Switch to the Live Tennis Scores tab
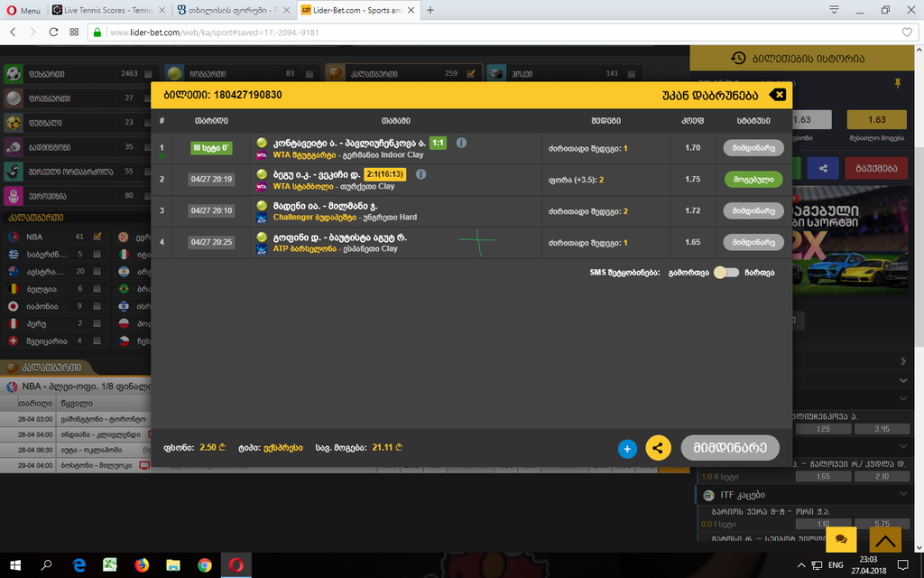Viewport: 924px width, 578px height. pyautogui.click(x=108, y=10)
